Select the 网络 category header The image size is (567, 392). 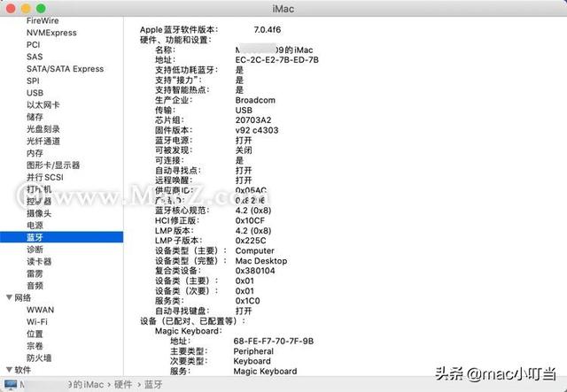(23, 297)
